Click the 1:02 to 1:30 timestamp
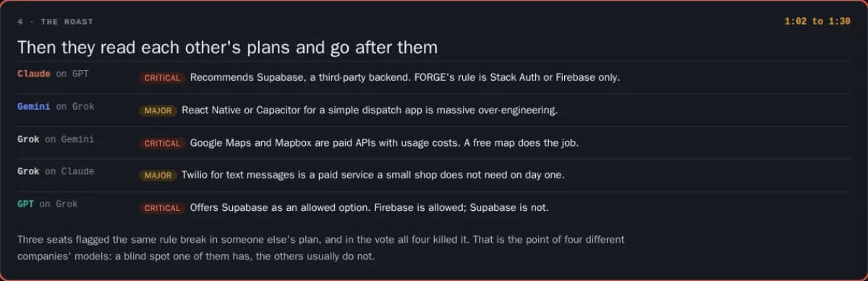This screenshot has height=281, width=868. click(817, 22)
